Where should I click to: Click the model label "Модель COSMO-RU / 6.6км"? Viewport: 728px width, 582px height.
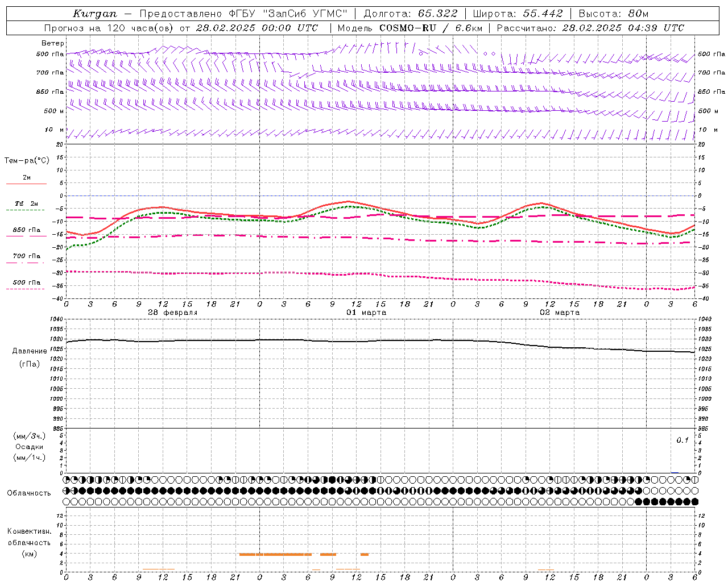(x=409, y=28)
